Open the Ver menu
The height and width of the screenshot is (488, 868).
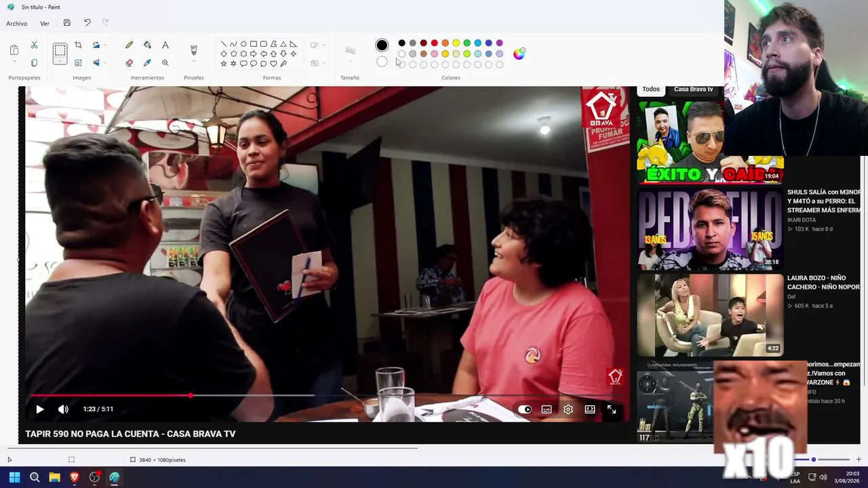pyautogui.click(x=45, y=24)
